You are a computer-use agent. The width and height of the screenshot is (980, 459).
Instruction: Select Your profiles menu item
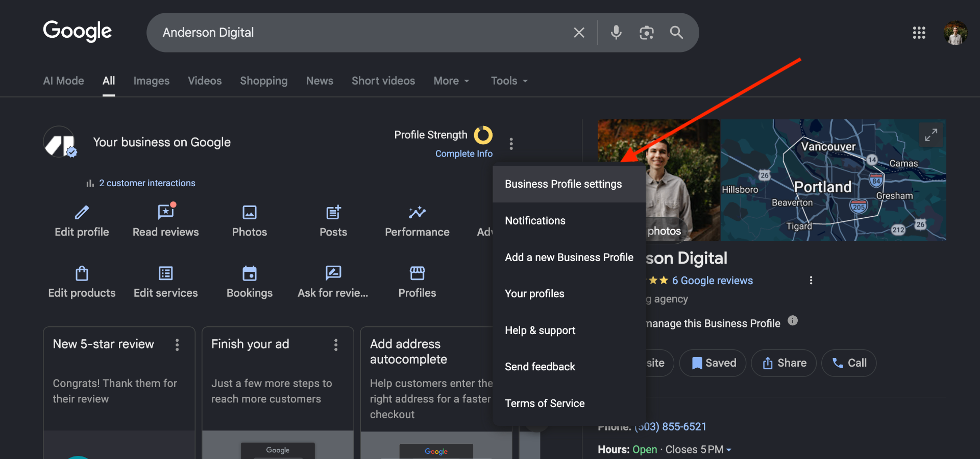click(x=569, y=294)
